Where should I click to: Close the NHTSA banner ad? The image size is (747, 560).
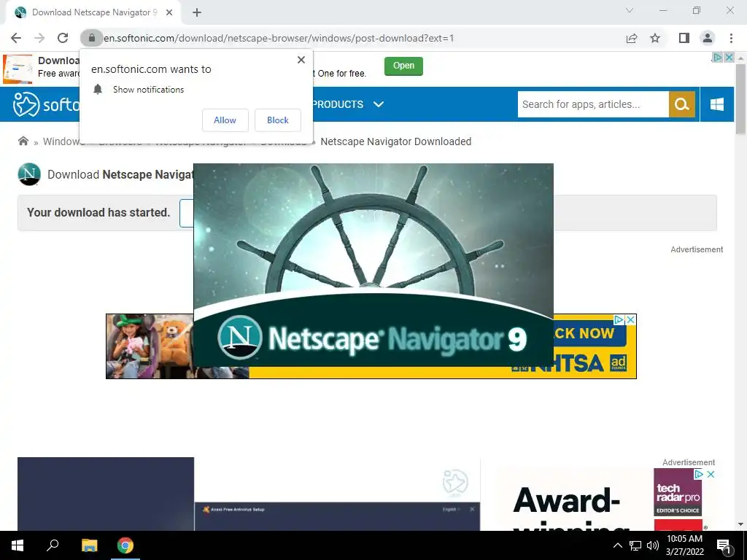click(x=631, y=319)
